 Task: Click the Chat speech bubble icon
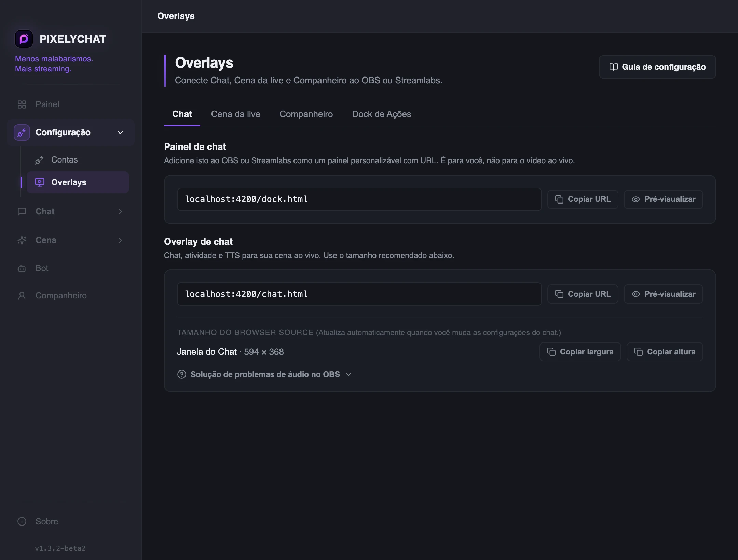(22, 212)
